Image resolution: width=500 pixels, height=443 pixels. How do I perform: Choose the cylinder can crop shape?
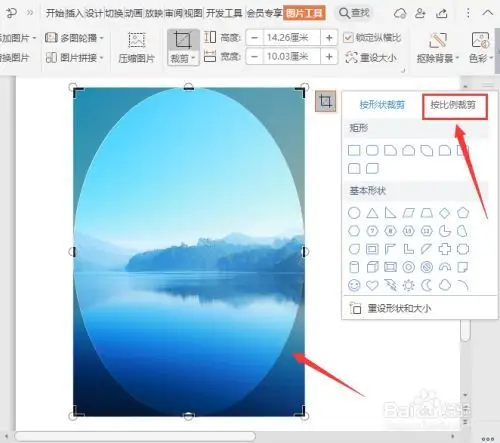pos(354,267)
